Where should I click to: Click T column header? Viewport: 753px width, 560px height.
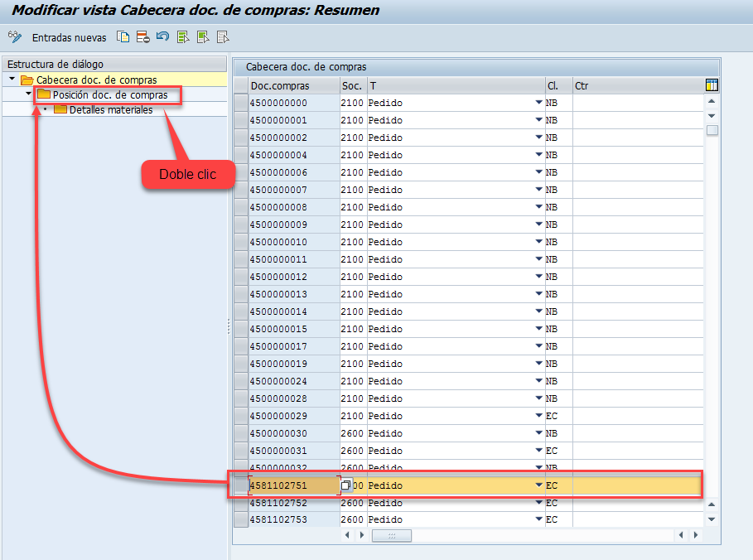click(456, 85)
